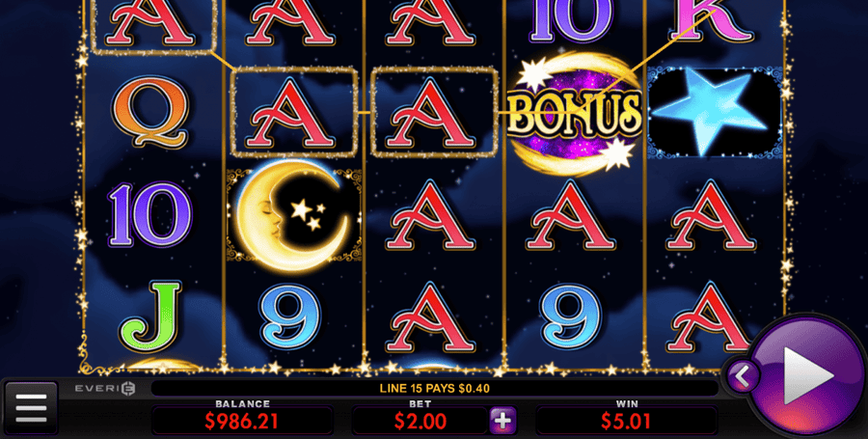
Task: Click the blue 9 in second reel
Action: 289,317
